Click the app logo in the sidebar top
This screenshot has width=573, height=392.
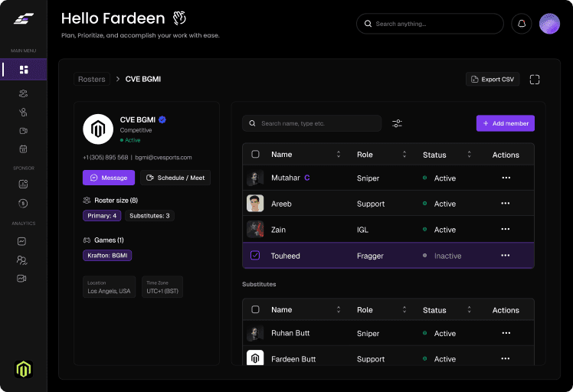tap(24, 18)
